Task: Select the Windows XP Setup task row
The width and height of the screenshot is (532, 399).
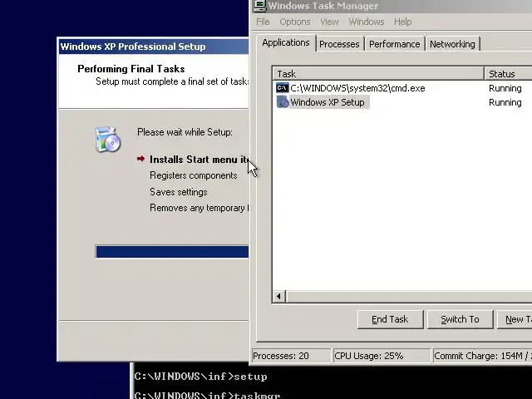Action: tap(402, 102)
